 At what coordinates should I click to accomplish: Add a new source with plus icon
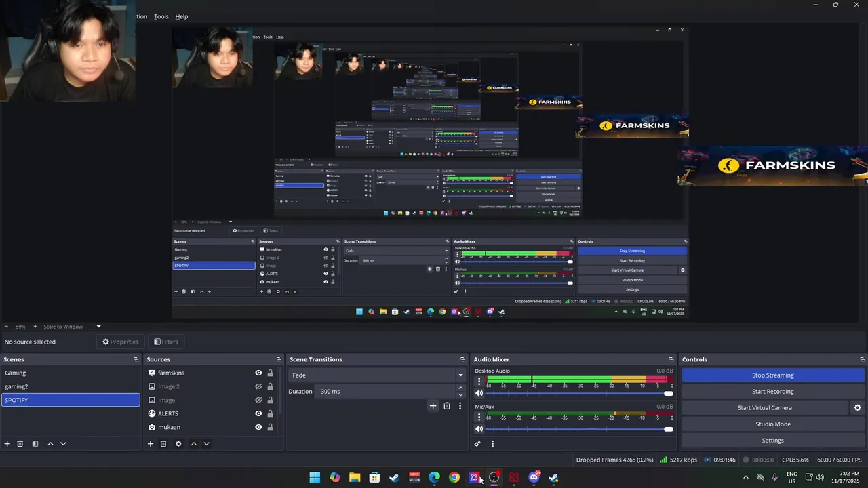click(151, 444)
